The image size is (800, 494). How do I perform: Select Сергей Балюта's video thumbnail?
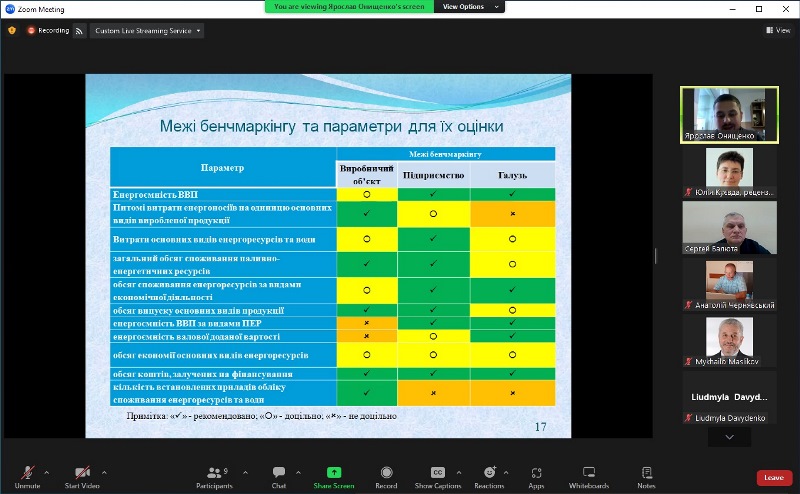pos(730,228)
